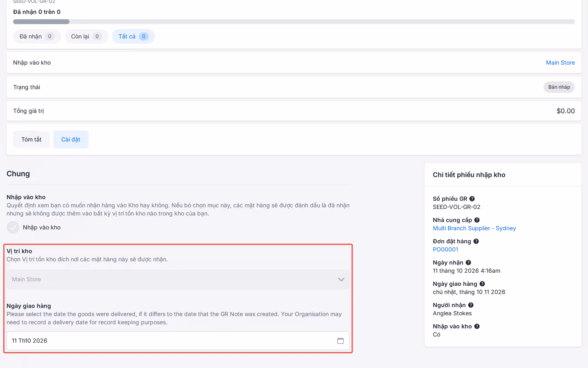Click help icon beside Đơn đặt hàng

476,241
